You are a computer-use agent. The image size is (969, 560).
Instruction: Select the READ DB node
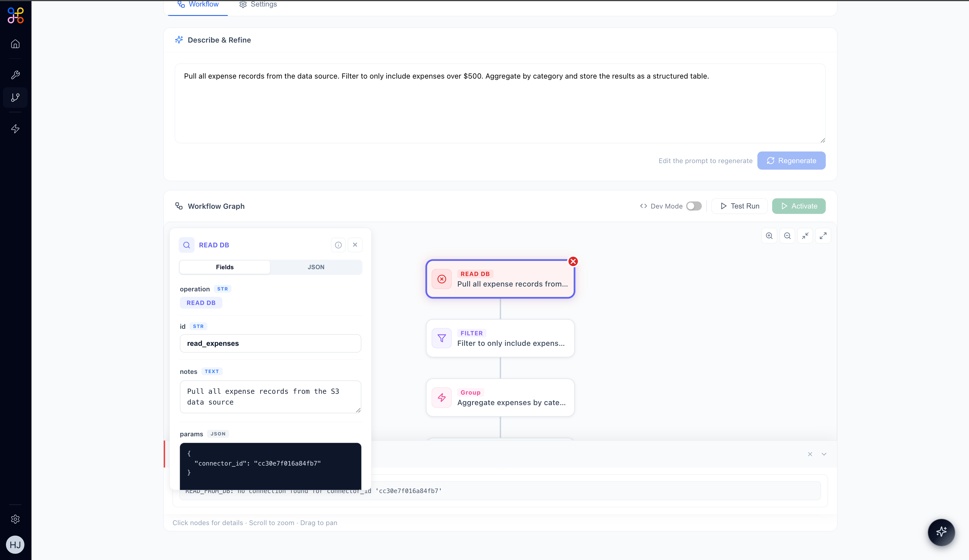[x=500, y=279]
